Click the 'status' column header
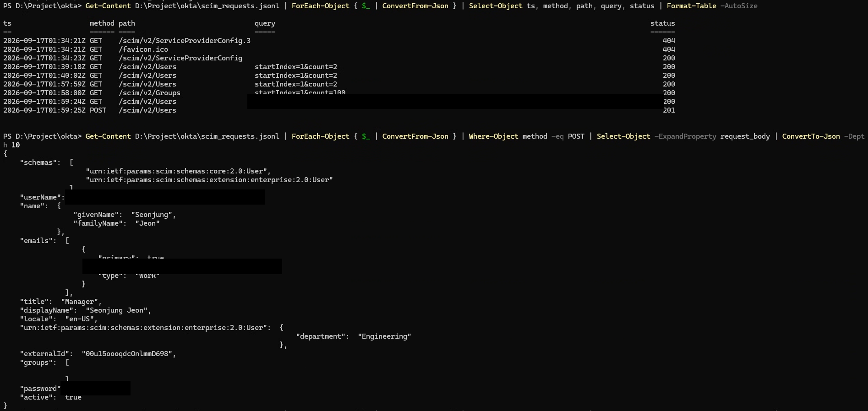Image resolution: width=868 pixels, height=411 pixels. (x=663, y=23)
